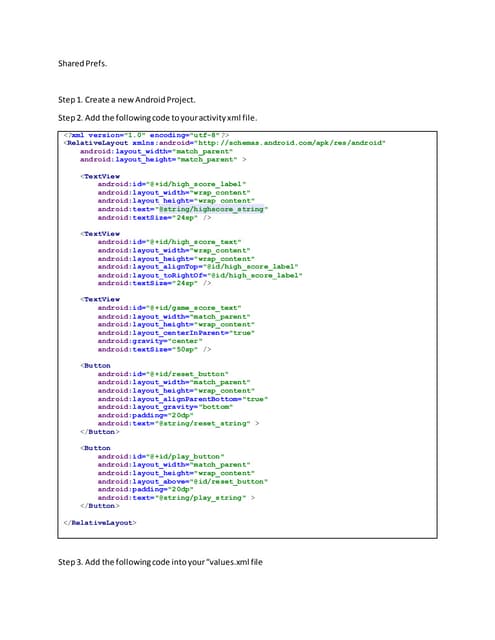Image resolution: width=495 pixels, height=640 pixels.
Task: Click the game_score_text id attribute line
Action: tap(169, 308)
